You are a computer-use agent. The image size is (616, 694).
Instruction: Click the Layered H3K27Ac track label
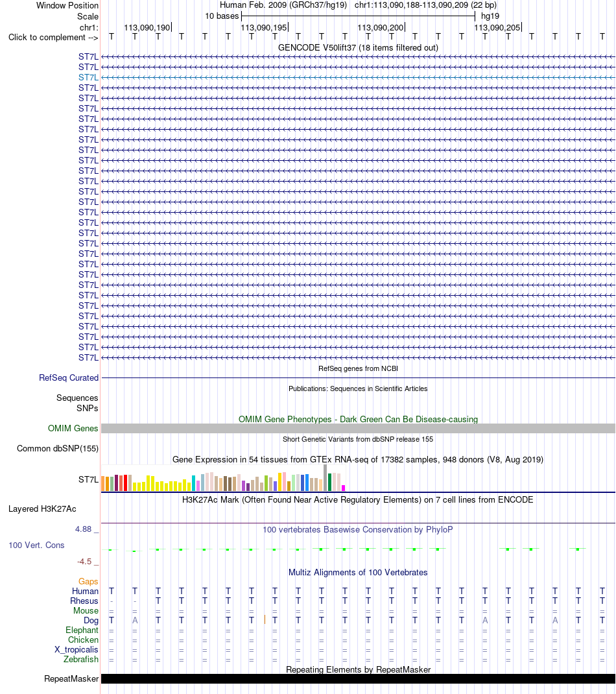point(42,509)
